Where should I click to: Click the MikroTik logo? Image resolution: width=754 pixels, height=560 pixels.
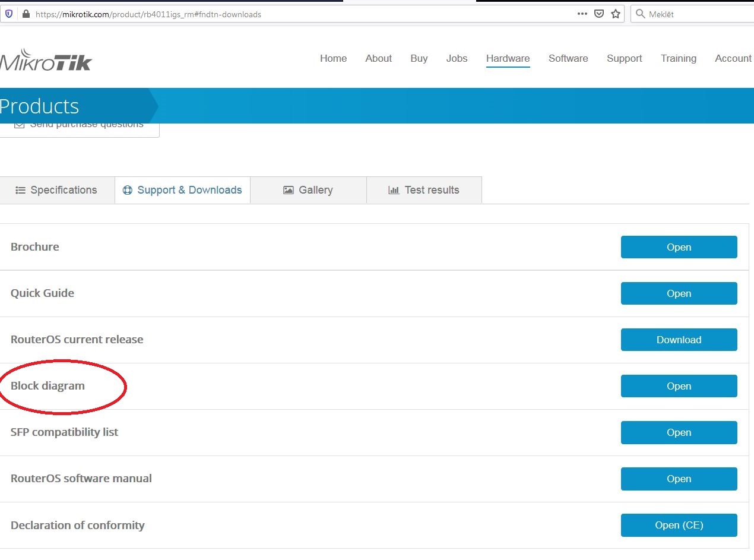click(46, 59)
